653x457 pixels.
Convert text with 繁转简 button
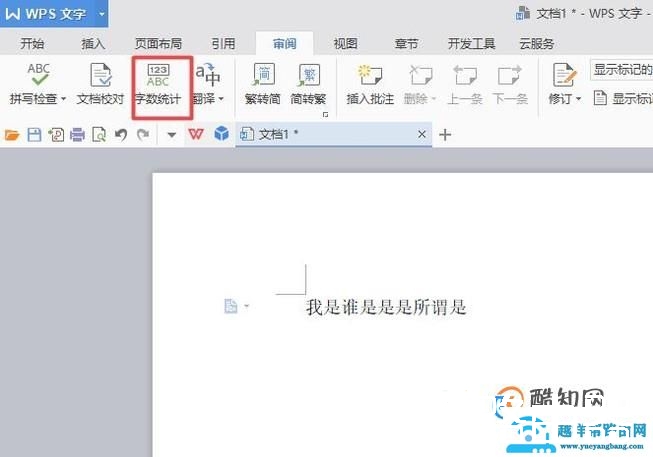point(263,84)
